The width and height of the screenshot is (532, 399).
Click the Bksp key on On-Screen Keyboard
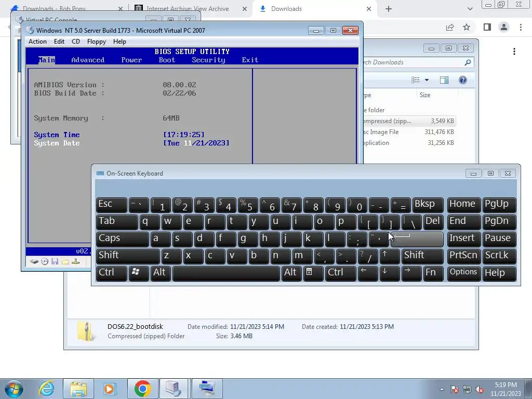[428, 205]
